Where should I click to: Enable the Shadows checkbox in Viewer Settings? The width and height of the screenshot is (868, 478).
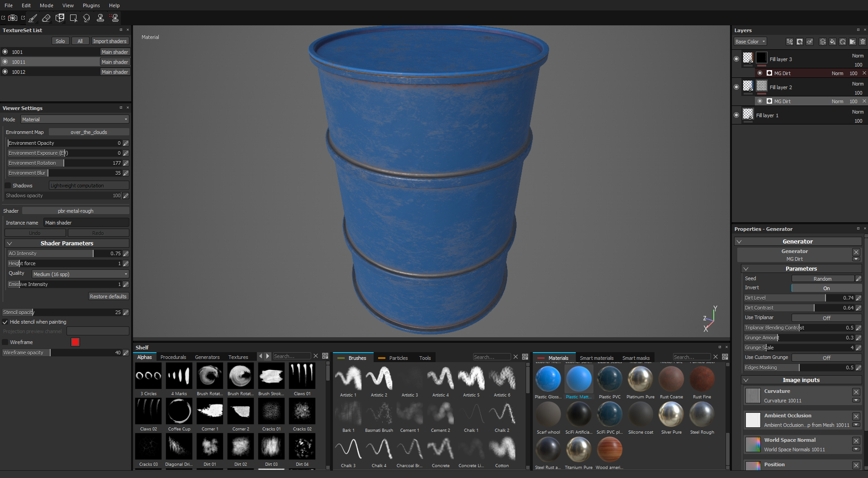tap(7, 185)
